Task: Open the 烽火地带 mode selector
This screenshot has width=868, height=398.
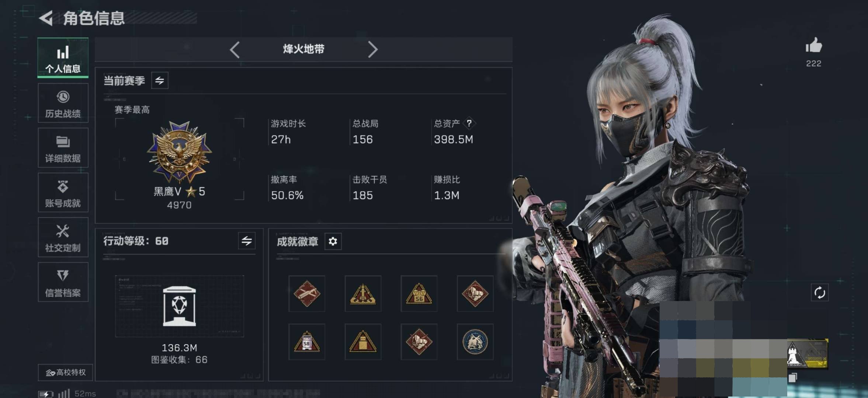Action: (x=303, y=49)
